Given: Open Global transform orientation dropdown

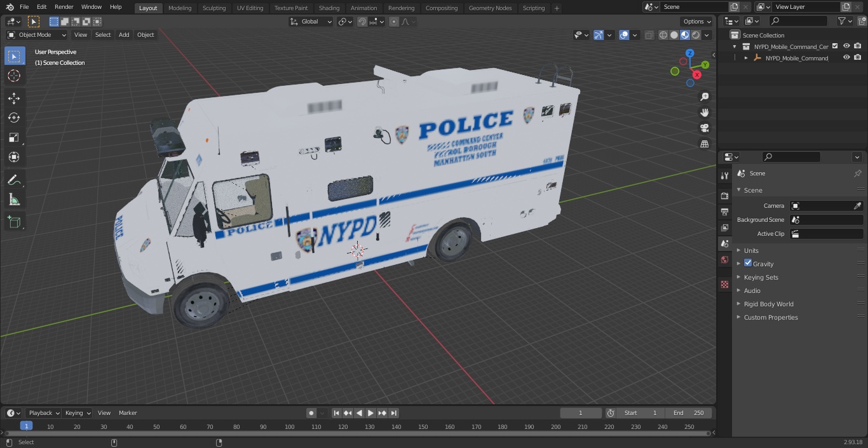Looking at the screenshot, I should 311,22.
